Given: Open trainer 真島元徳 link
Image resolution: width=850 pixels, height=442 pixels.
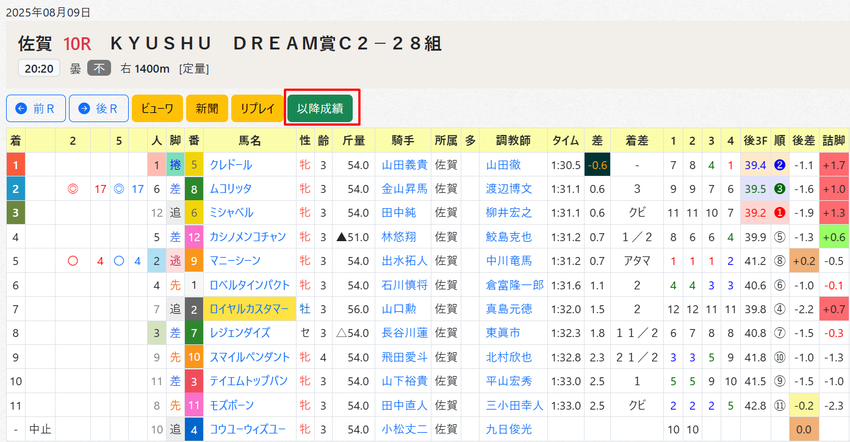Looking at the screenshot, I should pos(508,309).
